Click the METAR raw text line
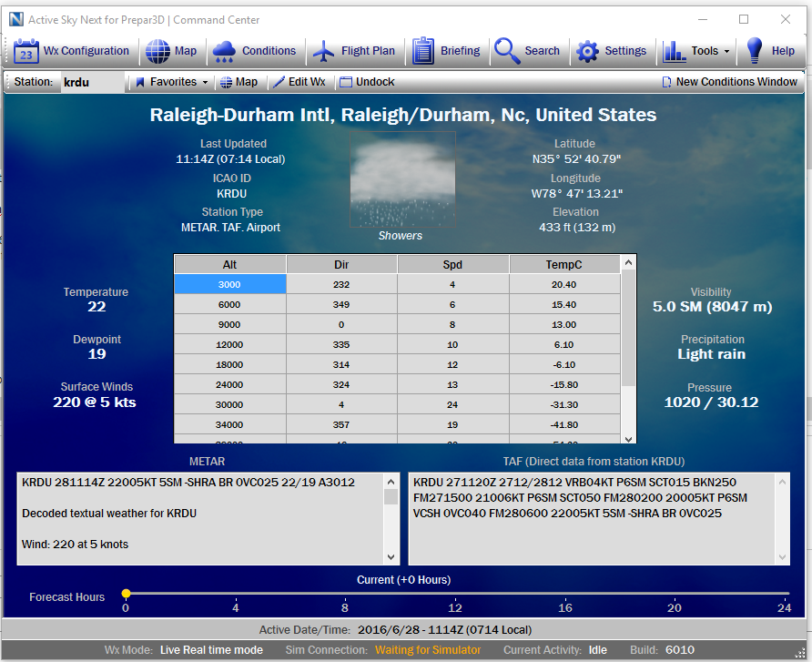This screenshot has width=812, height=662. click(188, 483)
